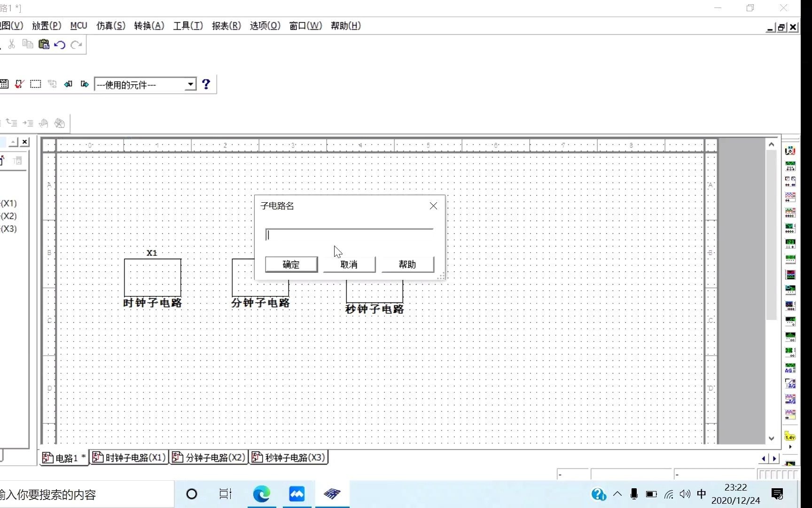Screen dimensions: 812x508
Task: Select the Spectrum Analyzer instrument
Action: tap(790, 337)
